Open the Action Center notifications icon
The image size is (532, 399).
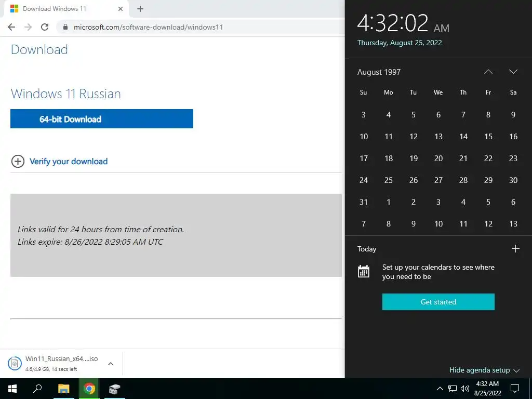[x=515, y=389]
